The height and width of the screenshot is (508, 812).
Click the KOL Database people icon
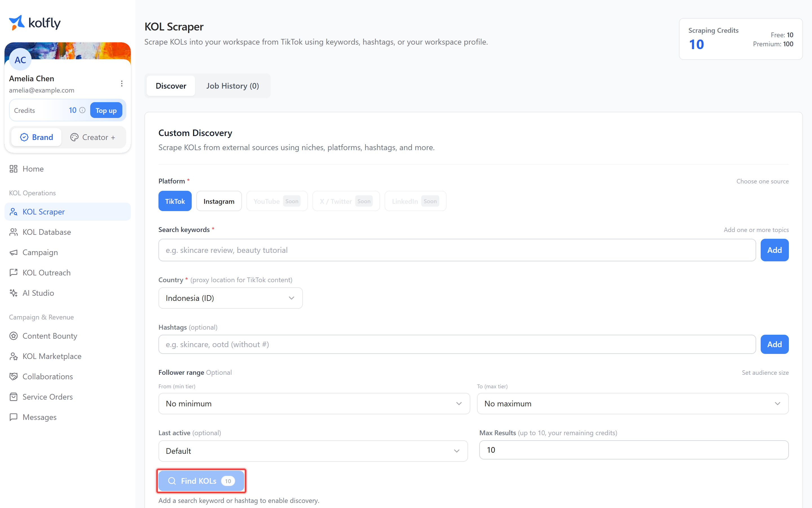(x=14, y=232)
